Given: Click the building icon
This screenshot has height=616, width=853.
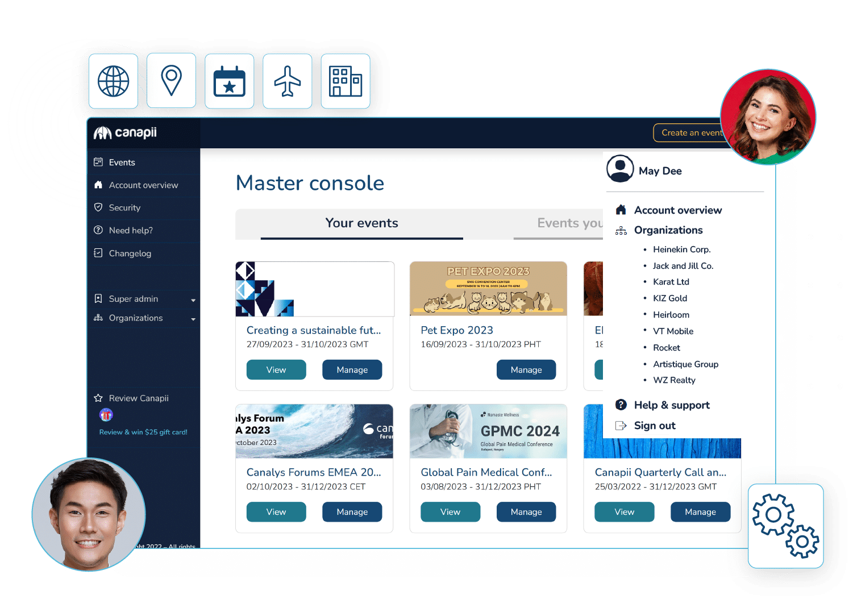Looking at the screenshot, I should point(346,81).
